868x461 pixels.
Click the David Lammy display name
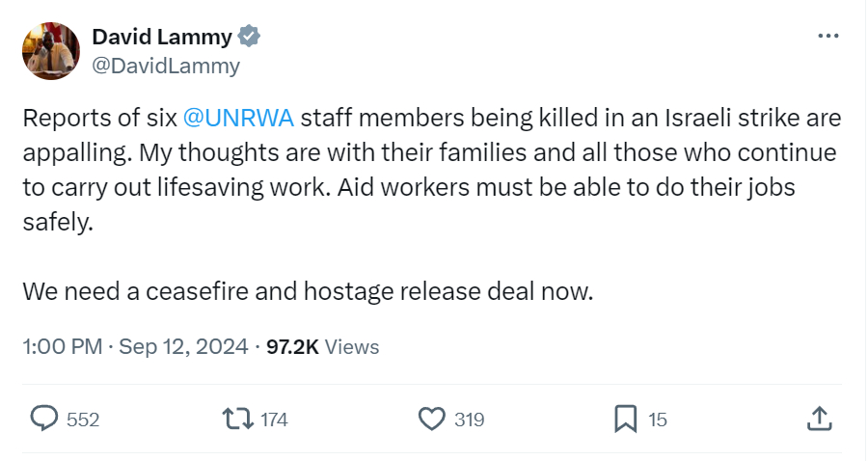coord(161,37)
